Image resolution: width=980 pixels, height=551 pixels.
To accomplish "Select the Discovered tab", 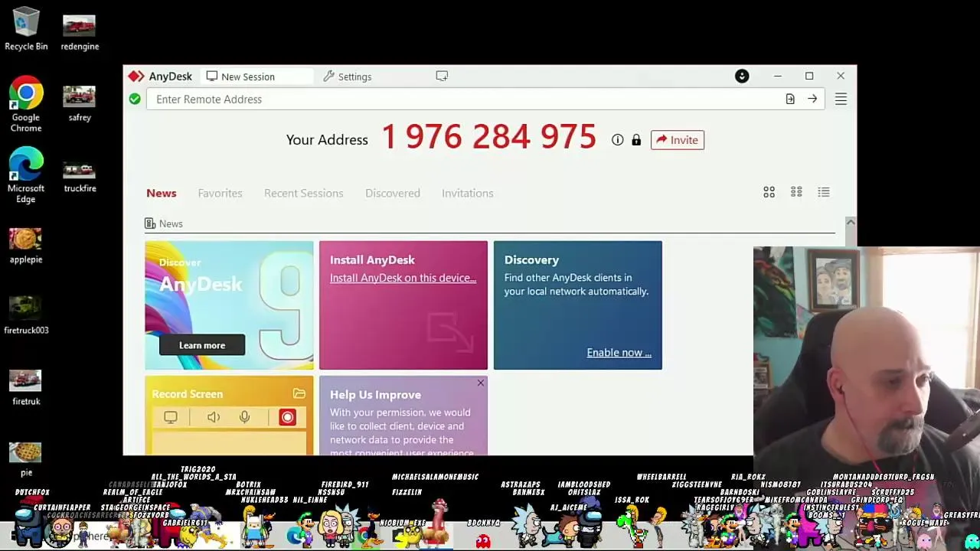I will pos(393,193).
